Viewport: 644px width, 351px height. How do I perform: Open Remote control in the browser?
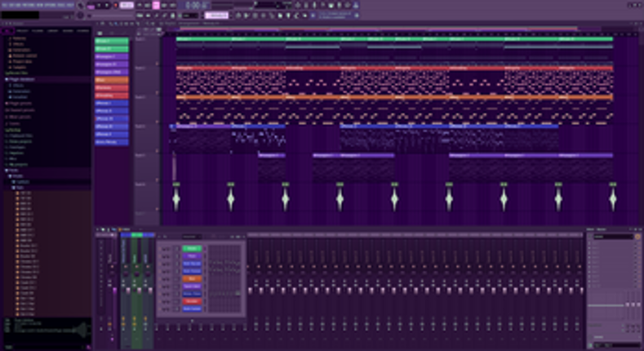point(21,56)
